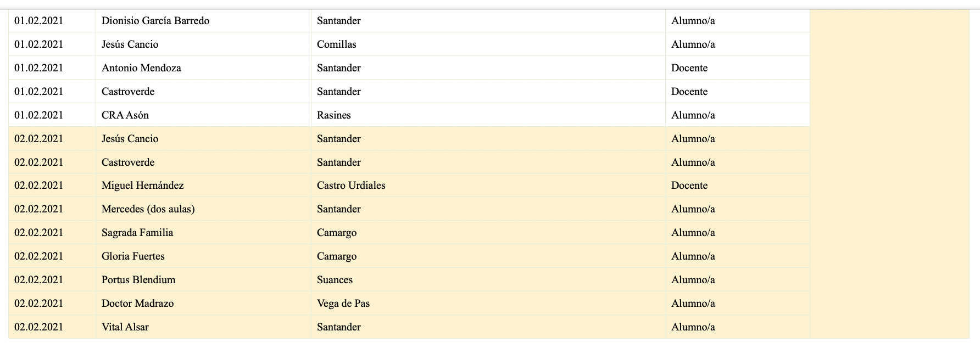The image size is (980, 348).
Task: Select the Mercedes (dos aulas) cell
Action: point(148,209)
